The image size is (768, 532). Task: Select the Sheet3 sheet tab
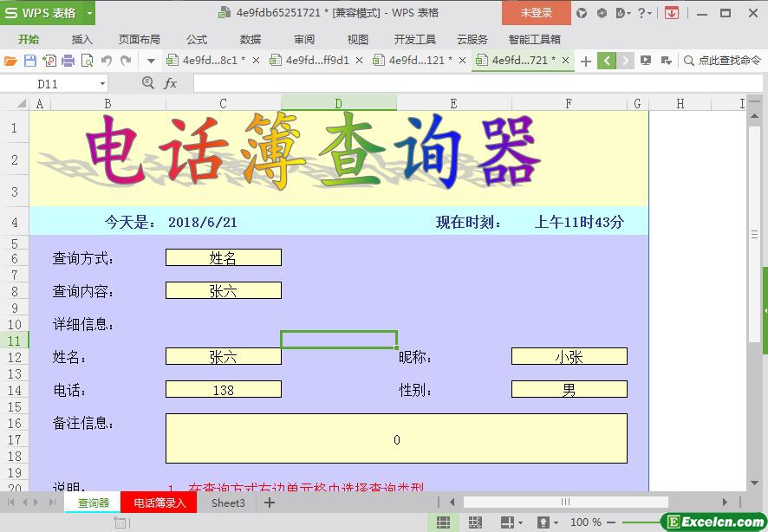[228, 503]
